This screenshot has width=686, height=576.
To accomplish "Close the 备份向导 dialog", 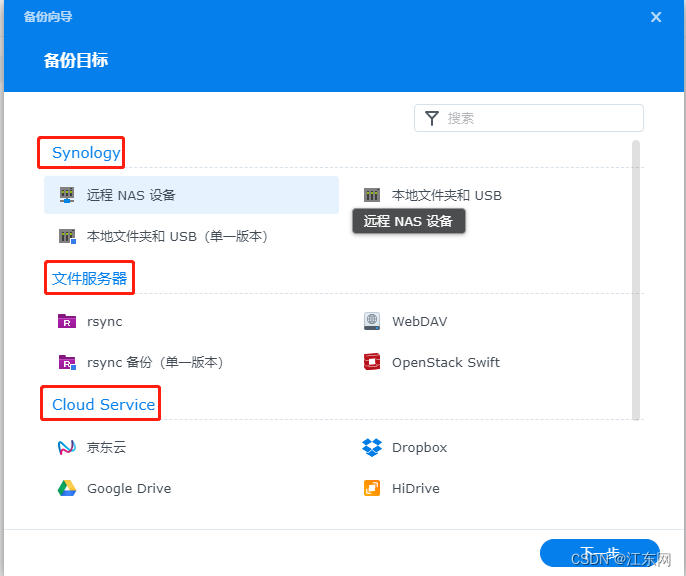I will (x=656, y=17).
